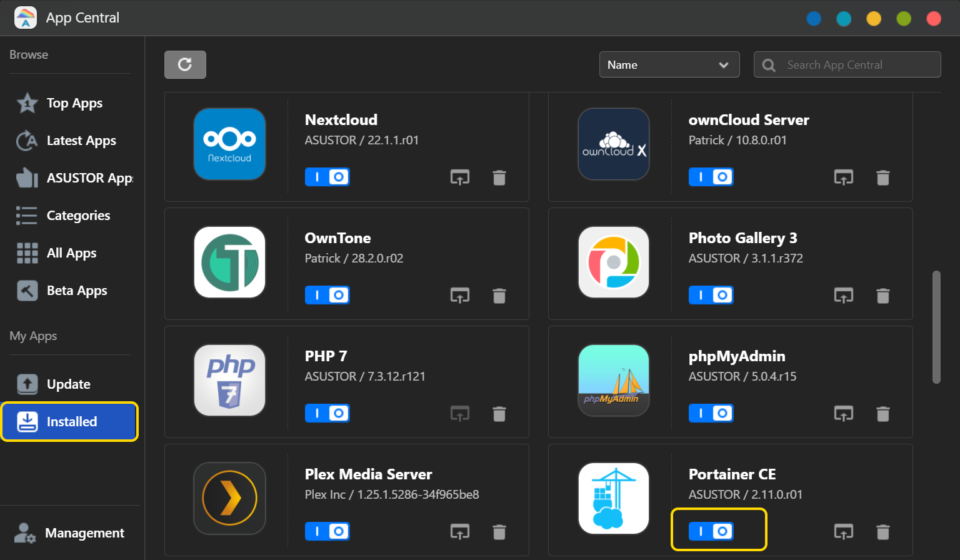Click the phpMyAdmin sailboat logo
Screen dimensions: 960x560
pos(614,380)
